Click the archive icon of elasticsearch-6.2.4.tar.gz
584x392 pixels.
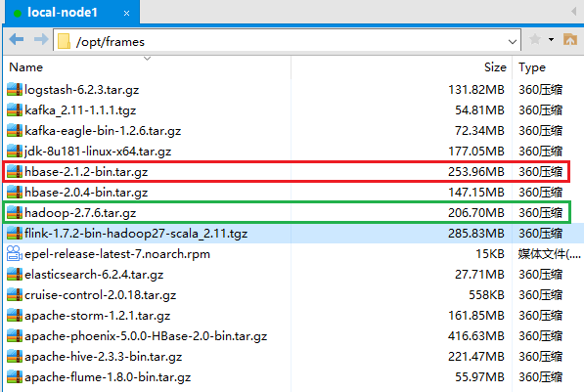coord(15,275)
